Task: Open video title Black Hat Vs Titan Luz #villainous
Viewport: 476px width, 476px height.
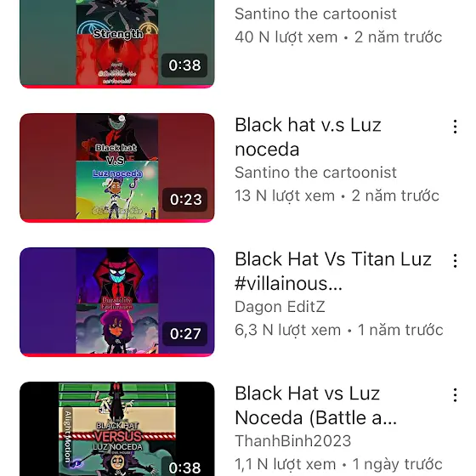Action: pyautogui.click(x=333, y=271)
